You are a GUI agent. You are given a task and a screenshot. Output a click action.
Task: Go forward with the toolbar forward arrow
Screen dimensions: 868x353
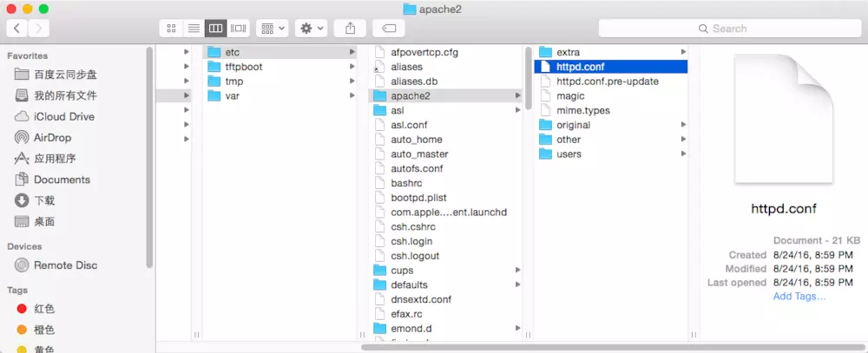(x=39, y=29)
